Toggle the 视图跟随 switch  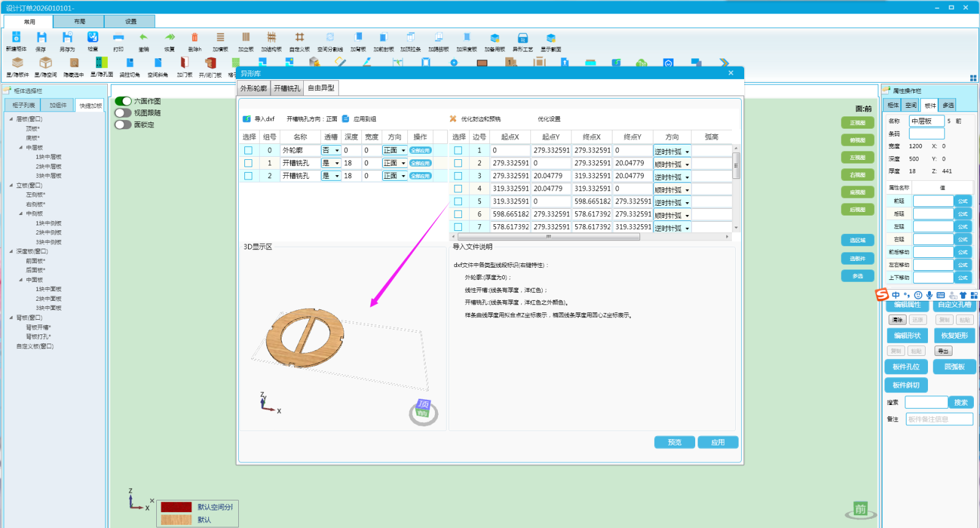click(x=123, y=113)
